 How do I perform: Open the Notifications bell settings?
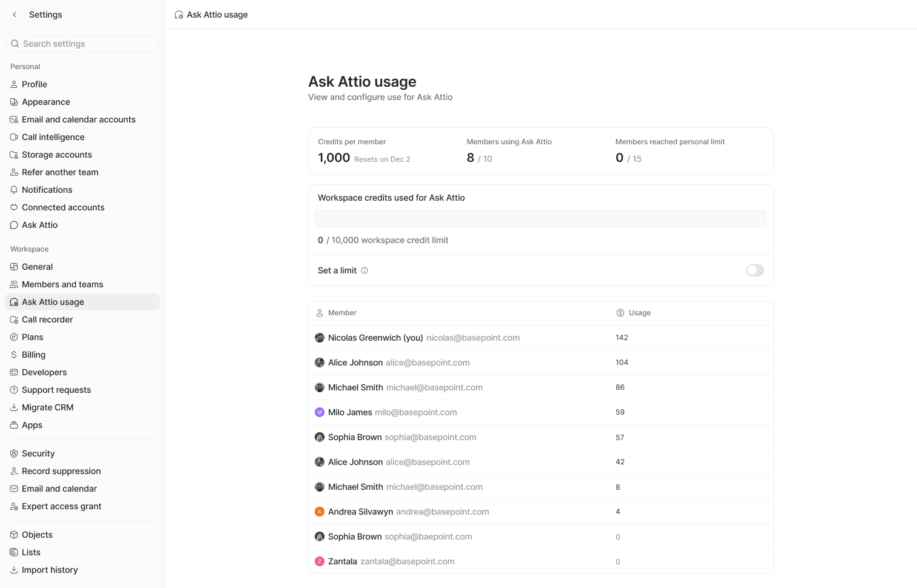14,190
